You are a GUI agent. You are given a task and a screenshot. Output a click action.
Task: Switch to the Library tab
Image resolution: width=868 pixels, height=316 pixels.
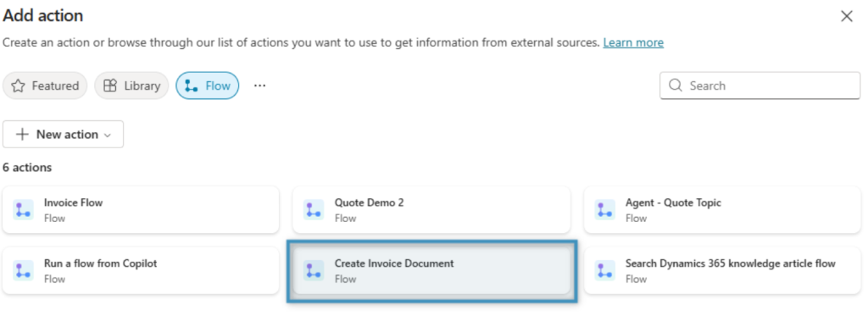131,86
